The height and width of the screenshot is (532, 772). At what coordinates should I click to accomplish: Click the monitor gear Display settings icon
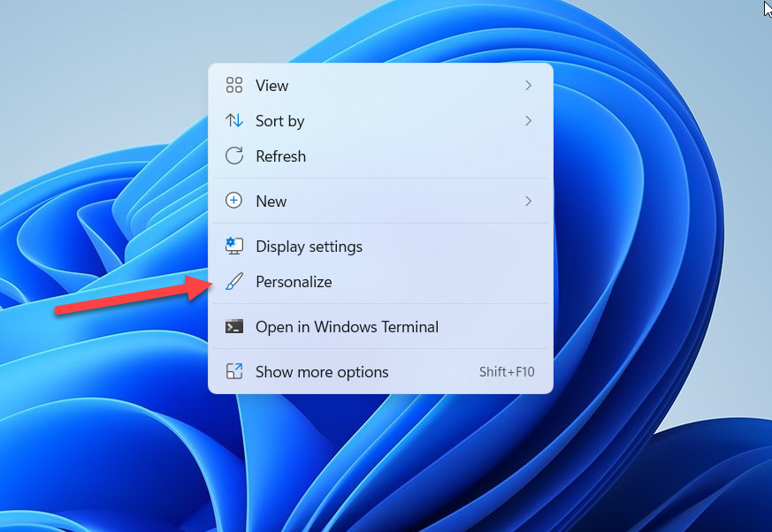pyautogui.click(x=234, y=247)
